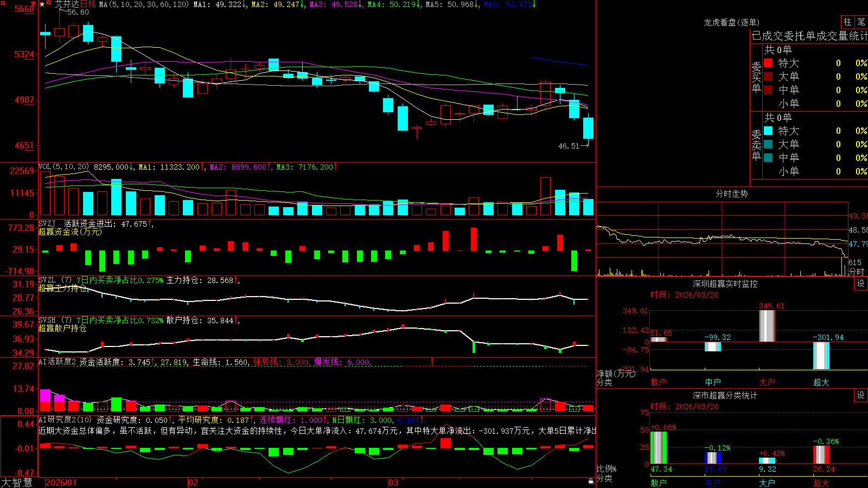868x488 pixels.
Task: Open 设 settings for 深市超赢分类统计
Action: pyautogui.click(x=860, y=395)
